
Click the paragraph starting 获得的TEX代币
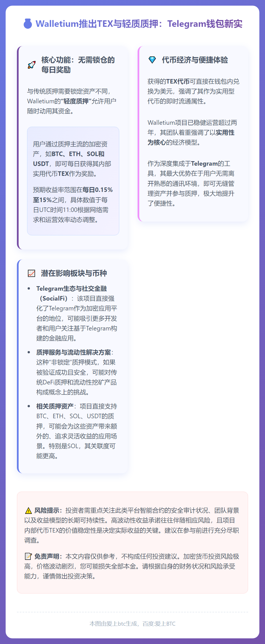[x=193, y=91]
